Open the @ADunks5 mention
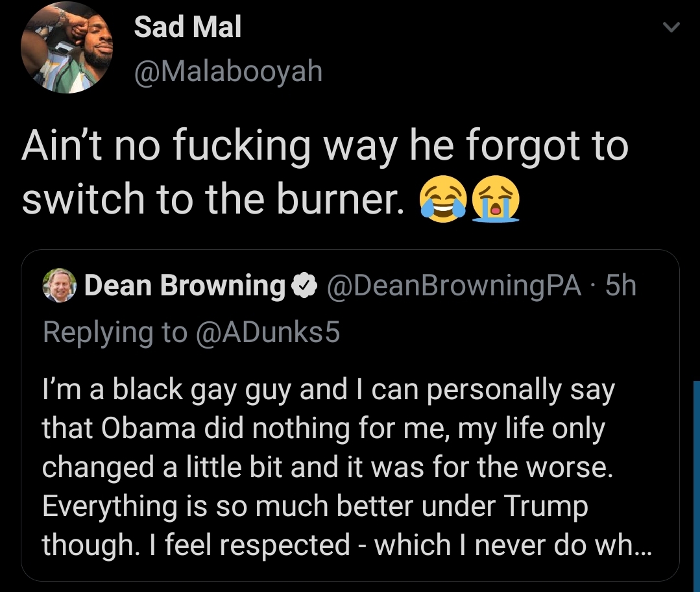This screenshot has width=700, height=592. click(267, 332)
